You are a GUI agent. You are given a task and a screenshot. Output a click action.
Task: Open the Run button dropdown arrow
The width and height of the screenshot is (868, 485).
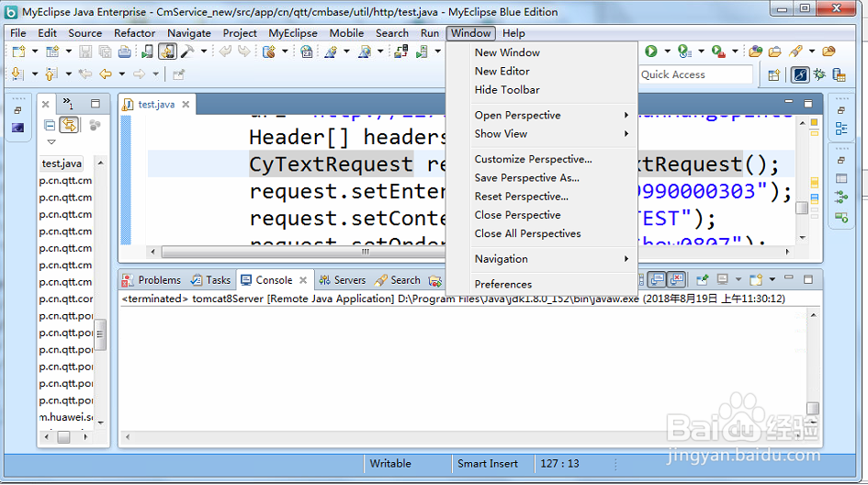coord(667,51)
